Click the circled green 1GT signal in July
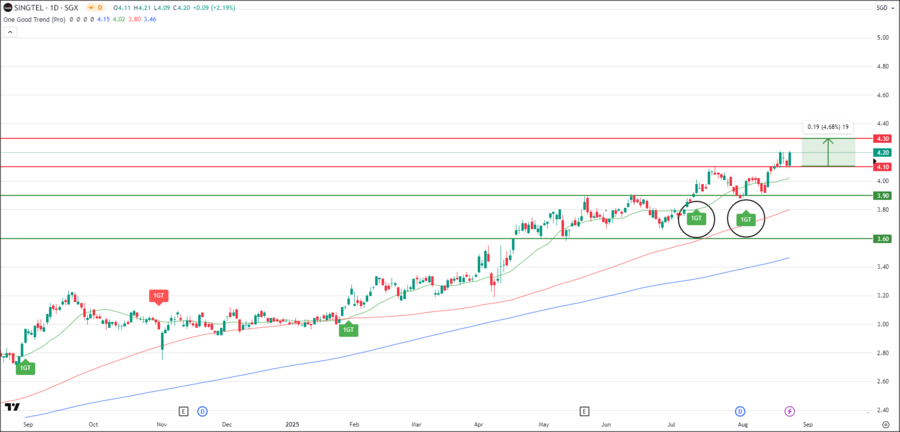900x432 pixels. pos(696,218)
